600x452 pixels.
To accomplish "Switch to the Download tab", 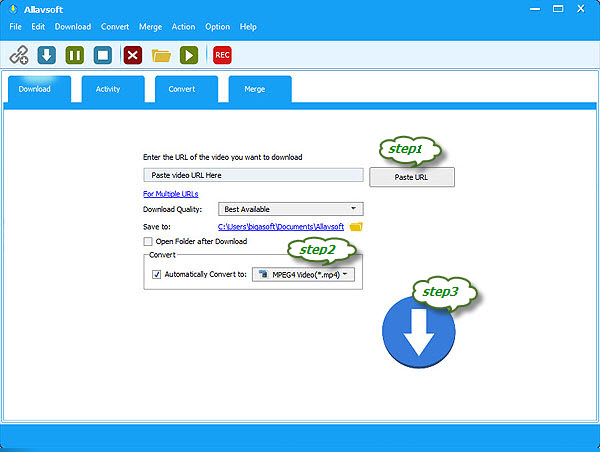I will coord(39,89).
